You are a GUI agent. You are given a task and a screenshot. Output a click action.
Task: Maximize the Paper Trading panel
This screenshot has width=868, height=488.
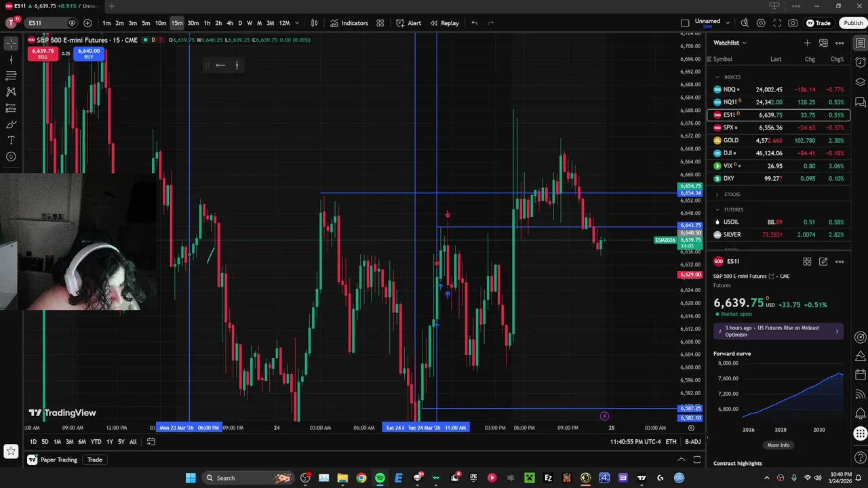click(697, 460)
